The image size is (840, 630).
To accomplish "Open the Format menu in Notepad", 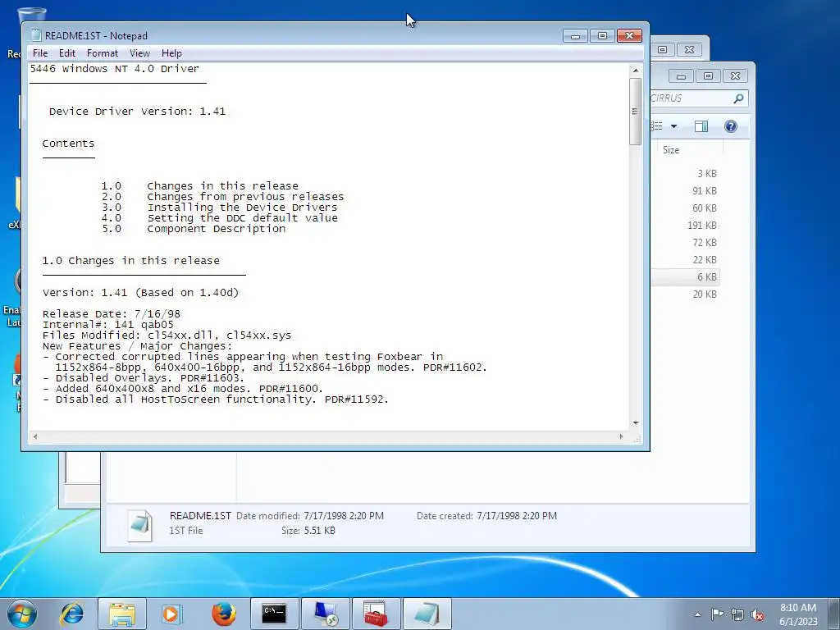I will tap(103, 53).
